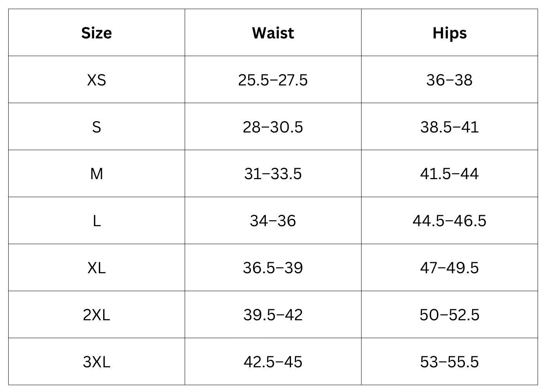
Task: Click the Hips column header
Action: (449, 33)
